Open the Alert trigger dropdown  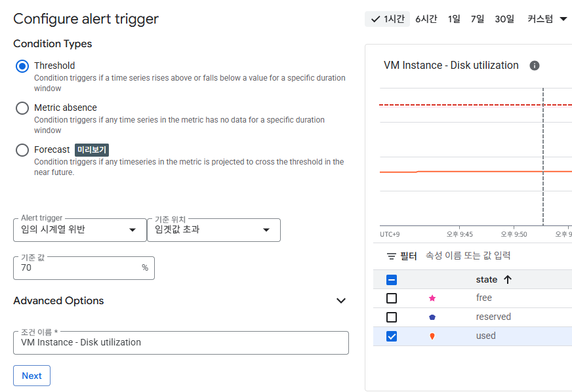tap(80, 230)
